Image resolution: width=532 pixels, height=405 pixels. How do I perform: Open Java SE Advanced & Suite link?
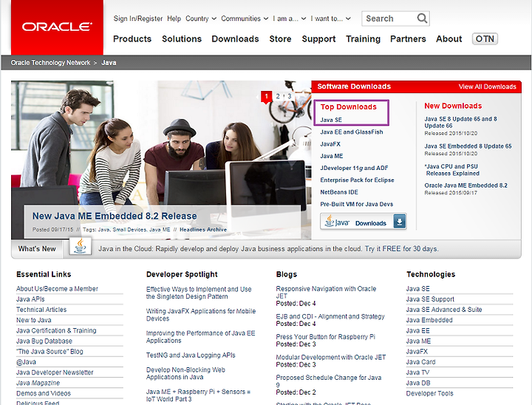click(444, 310)
